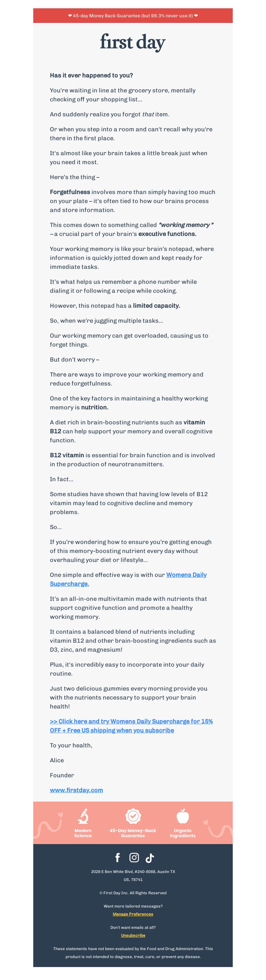Click the Austin TX address text
This screenshot has height=980, width=266.
click(x=133, y=875)
